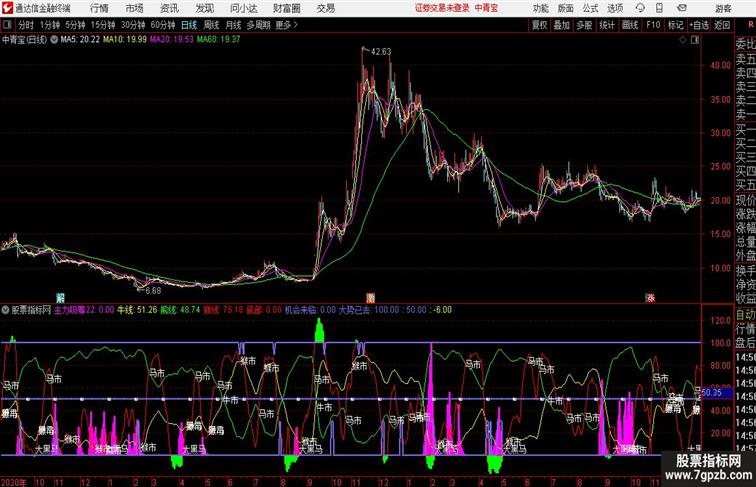
Task: Open the 发现 menu
Action: [x=204, y=8]
